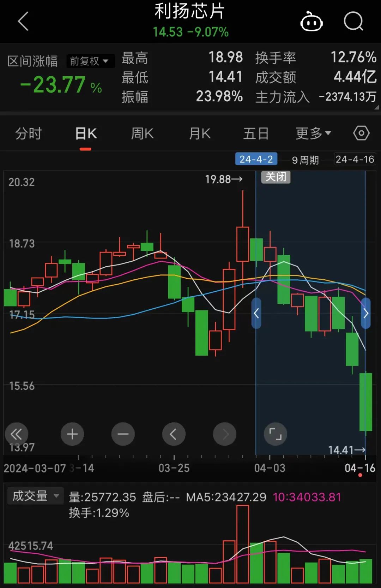Image resolution: width=381 pixels, height=588 pixels.
Task: Tap the 14.53 -9.07% price line
Action: point(190,32)
